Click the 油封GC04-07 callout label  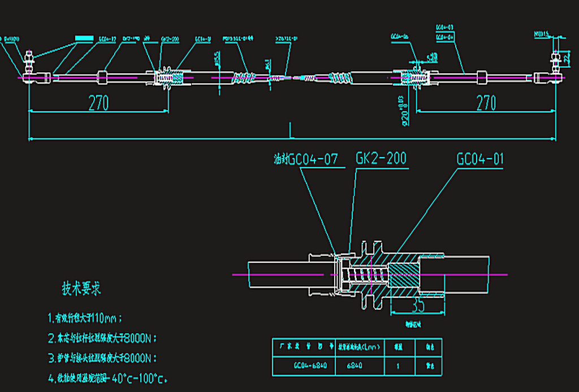[x=305, y=160]
